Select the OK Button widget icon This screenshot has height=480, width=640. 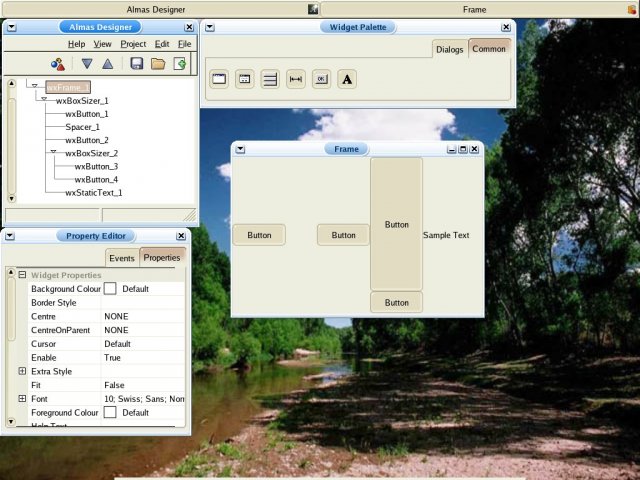321,79
